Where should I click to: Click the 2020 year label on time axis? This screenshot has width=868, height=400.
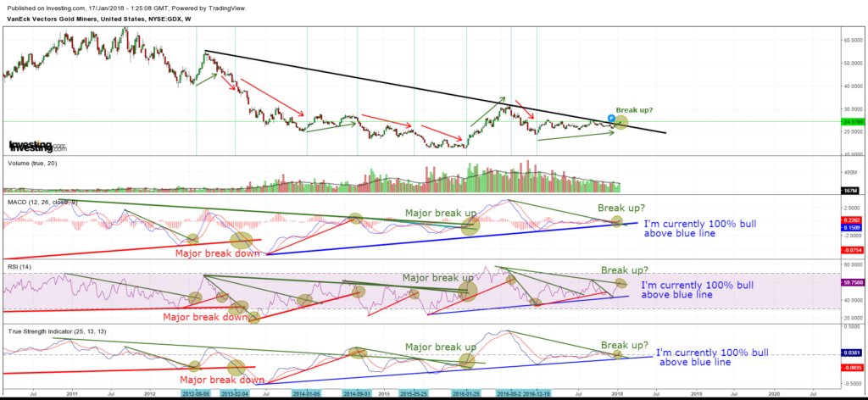(x=775, y=393)
